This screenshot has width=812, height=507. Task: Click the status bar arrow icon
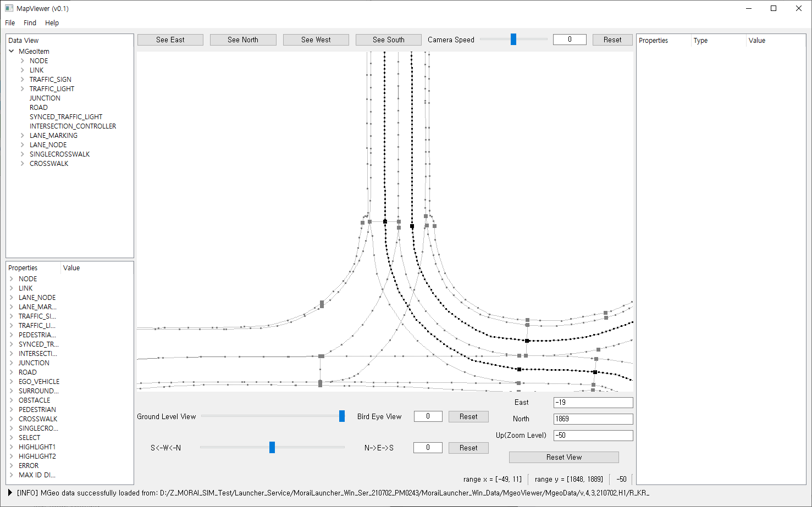(10, 493)
